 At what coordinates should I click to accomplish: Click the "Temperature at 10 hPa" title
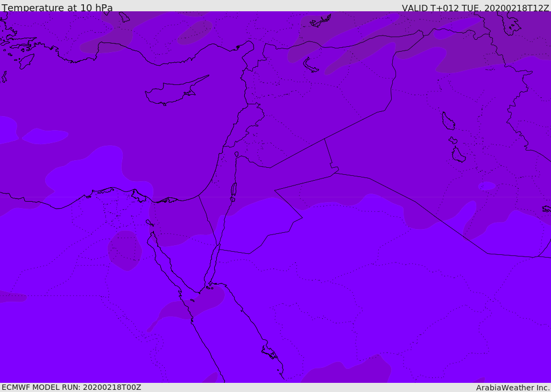tap(57, 8)
